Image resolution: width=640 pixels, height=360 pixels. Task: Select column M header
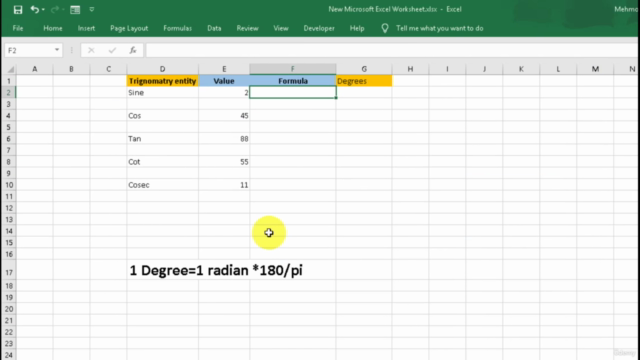click(x=595, y=69)
